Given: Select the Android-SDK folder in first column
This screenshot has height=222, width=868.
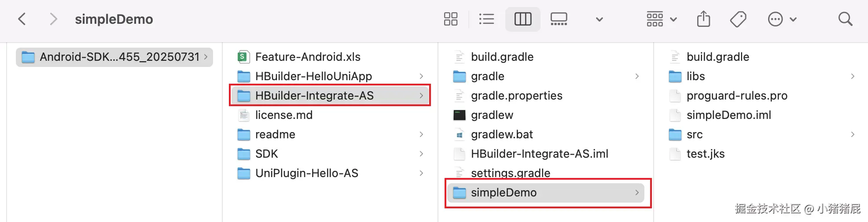Looking at the screenshot, I should [x=114, y=57].
